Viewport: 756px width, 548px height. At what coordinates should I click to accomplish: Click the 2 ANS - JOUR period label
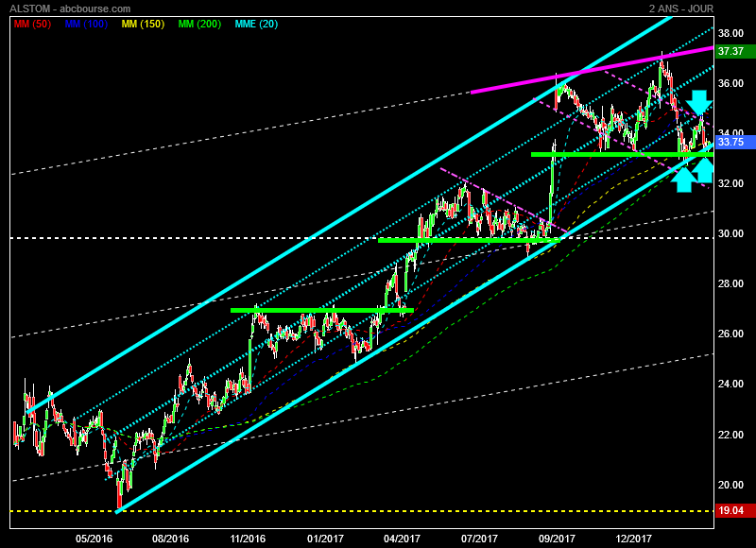[680, 9]
